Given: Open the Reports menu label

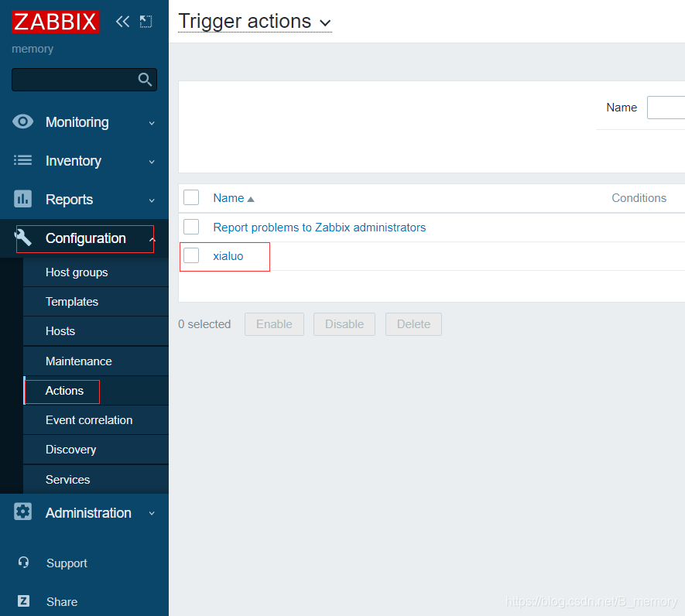Looking at the screenshot, I should pos(70,199).
